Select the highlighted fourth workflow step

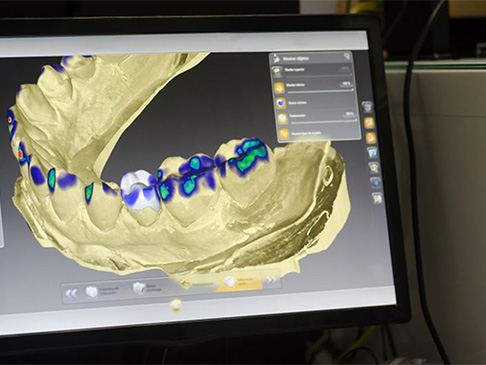coord(240,282)
